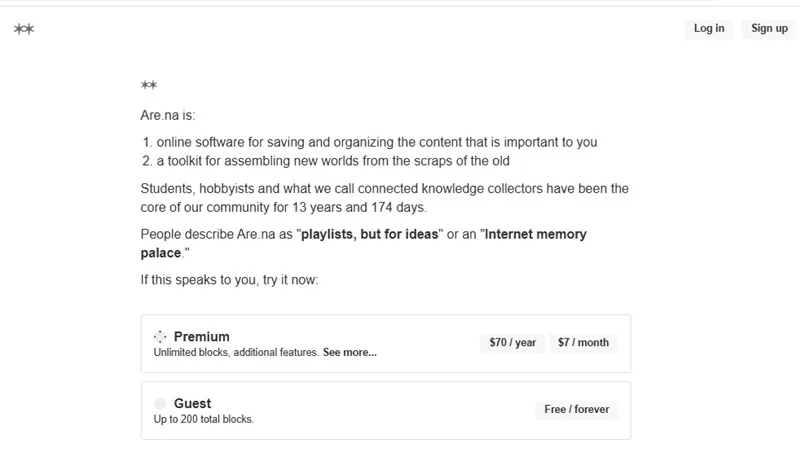800x470 pixels.
Task: Click the bold "playlists, but for ideas" phrase
Action: pos(369,234)
